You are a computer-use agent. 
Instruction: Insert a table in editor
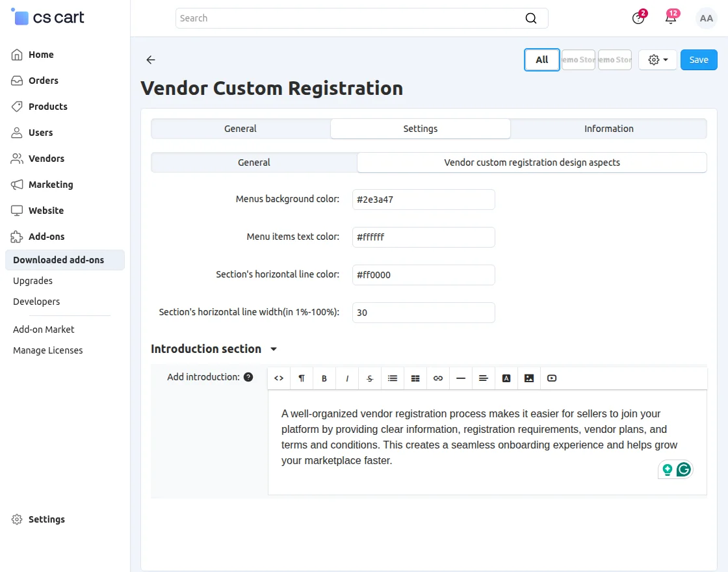[x=415, y=378]
